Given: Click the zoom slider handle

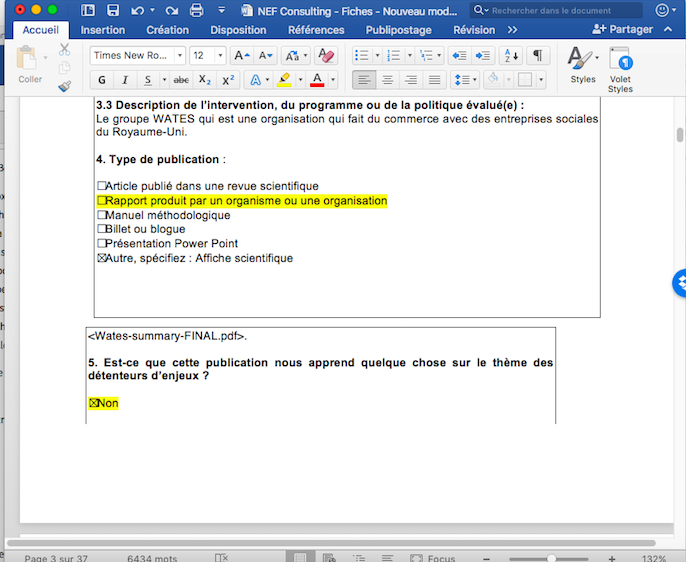Looking at the screenshot, I should tap(552, 559).
